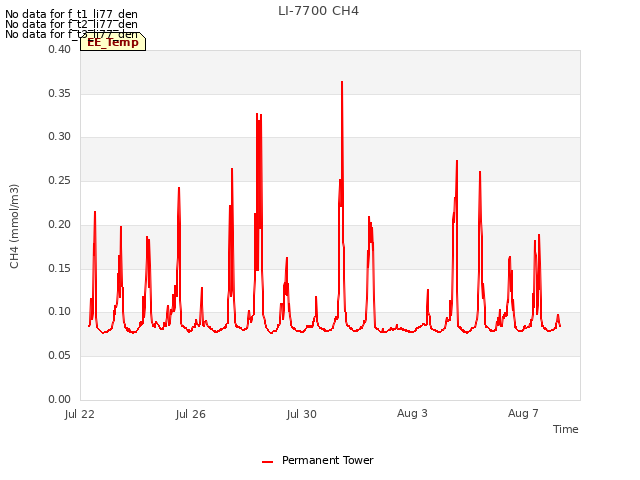Click the Time x-axis label
The image size is (640, 480).
(x=565, y=429)
